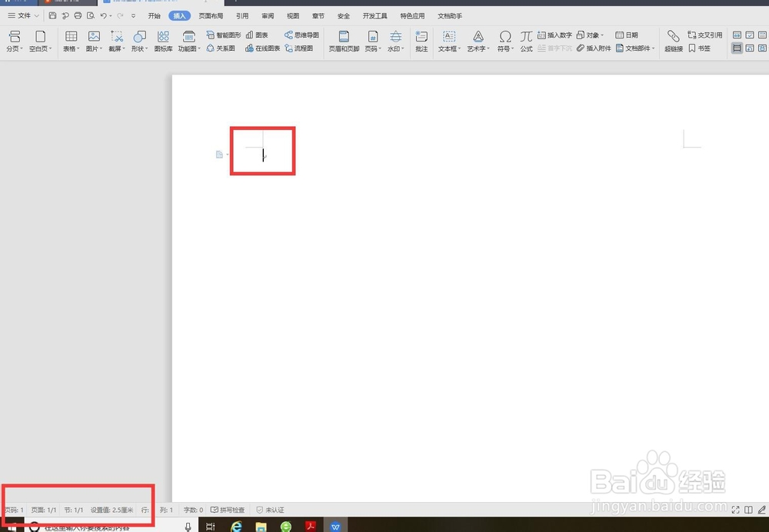Click 插入数字 insert number
The height and width of the screenshot is (532, 769).
click(x=554, y=35)
